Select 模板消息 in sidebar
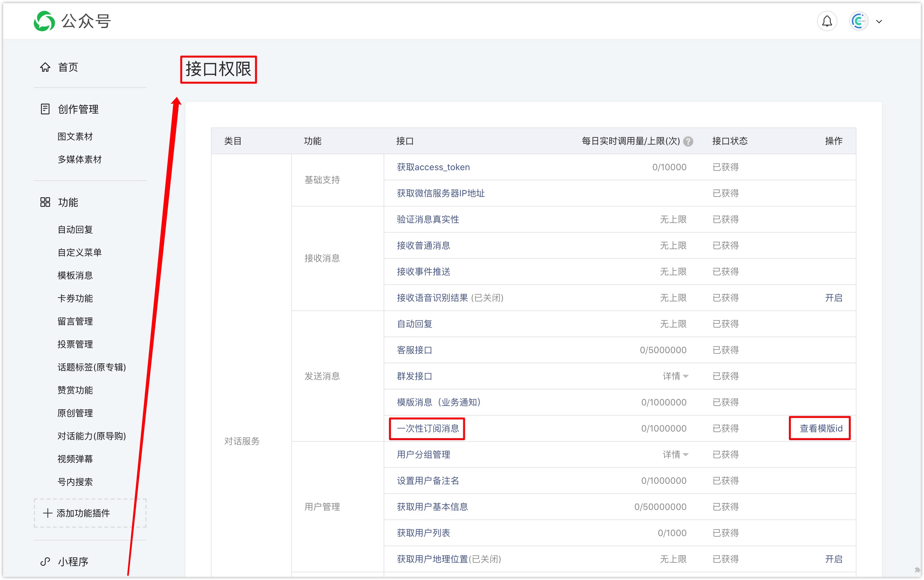The height and width of the screenshot is (580, 924). tap(75, 275)
